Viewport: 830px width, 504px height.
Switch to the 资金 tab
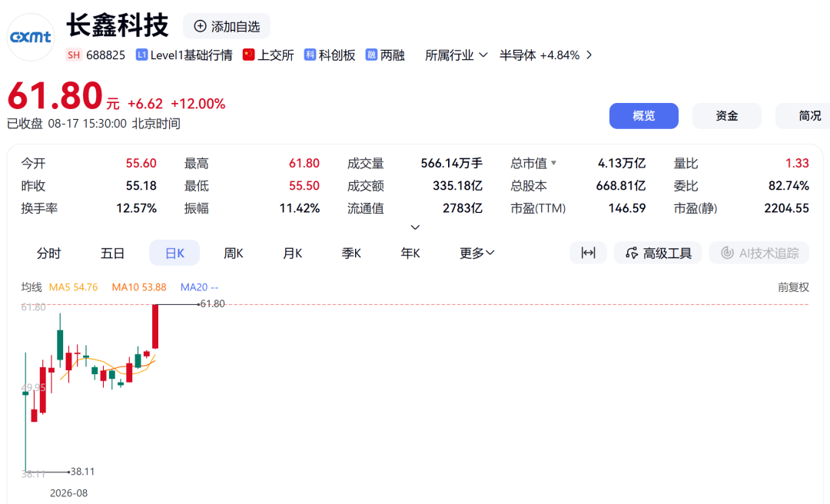pyautogui.click(x=727, y=116)
